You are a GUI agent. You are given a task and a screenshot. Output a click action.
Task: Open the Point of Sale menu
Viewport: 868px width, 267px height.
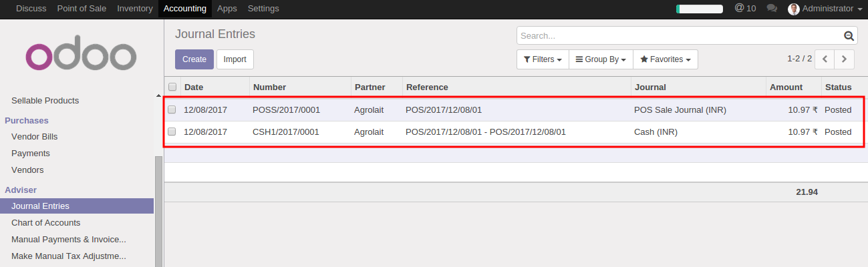pyautogui.click(x=82, y=9)
